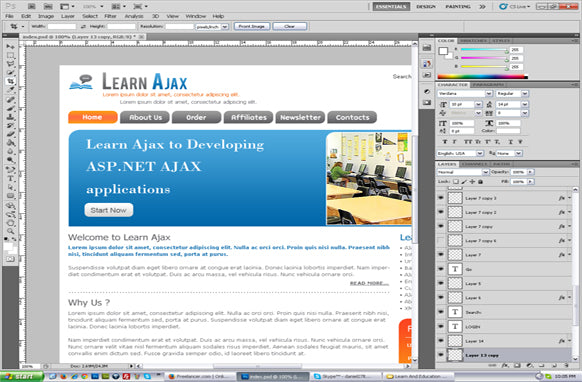The height and width of the screenshot is (382, 582).
Task: Select the Quick Selection tool
Action: pyautogui.click(x=10, y=72)
